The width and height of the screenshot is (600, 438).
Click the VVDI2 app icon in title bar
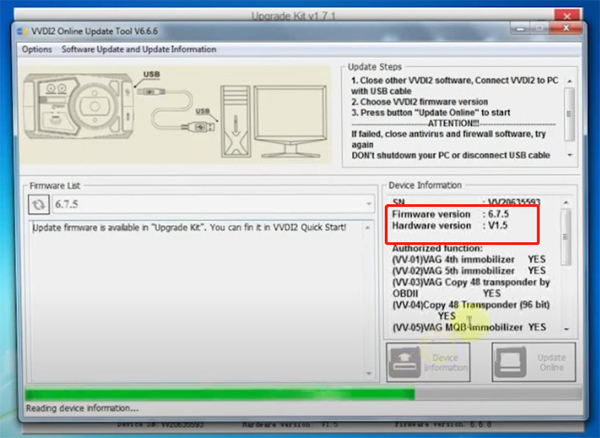(22, 31)
